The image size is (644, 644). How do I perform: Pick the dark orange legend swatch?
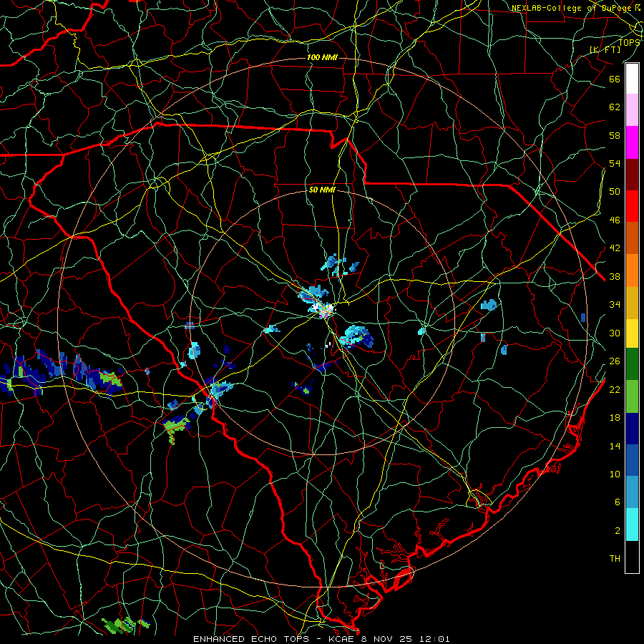[x=632, y=238]
